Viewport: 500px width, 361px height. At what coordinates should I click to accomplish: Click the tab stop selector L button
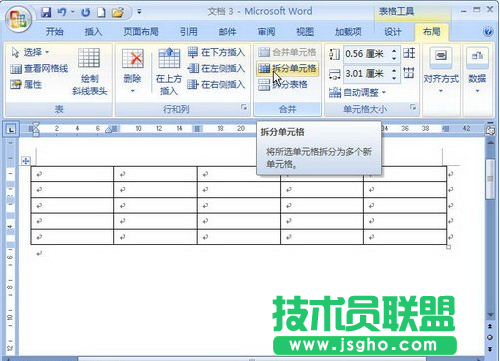(x=11, y=129)
